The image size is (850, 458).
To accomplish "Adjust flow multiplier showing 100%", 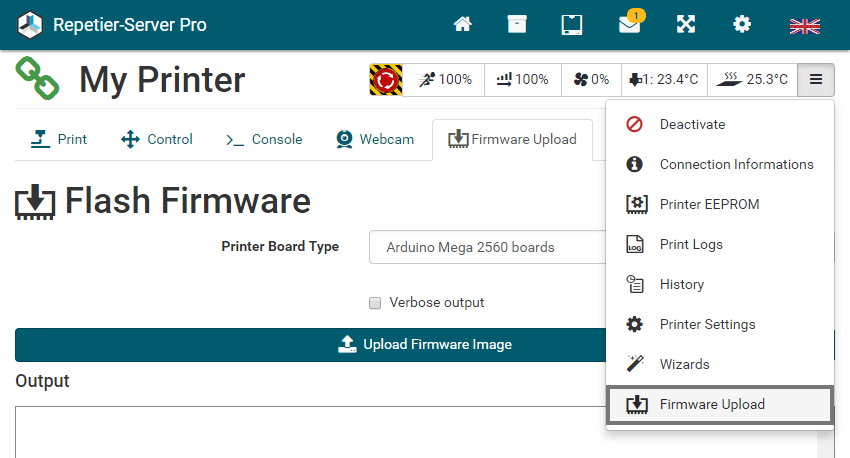I will coord(523,80).
